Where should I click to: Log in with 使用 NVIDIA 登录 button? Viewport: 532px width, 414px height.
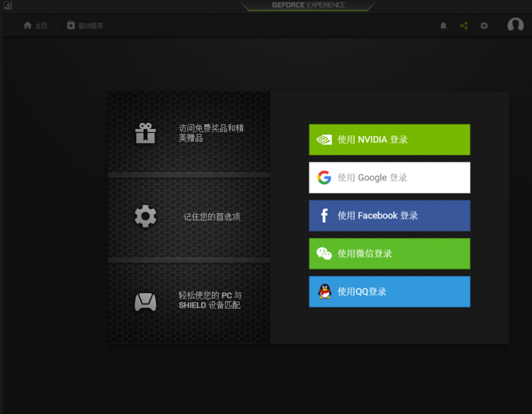tap(389, 140)
